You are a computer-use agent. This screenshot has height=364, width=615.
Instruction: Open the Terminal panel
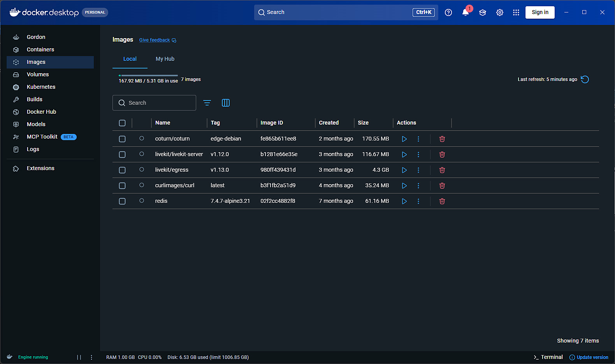pyautogui.click(x=548, y=357)
